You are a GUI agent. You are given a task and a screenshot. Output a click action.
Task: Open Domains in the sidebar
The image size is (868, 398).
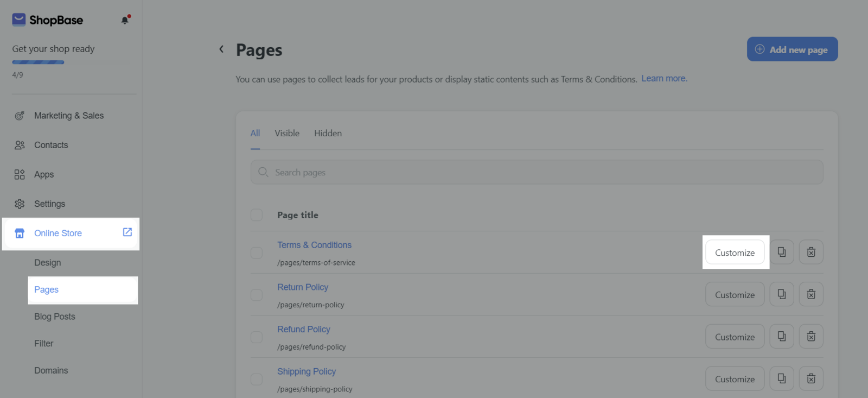(51, 371)
